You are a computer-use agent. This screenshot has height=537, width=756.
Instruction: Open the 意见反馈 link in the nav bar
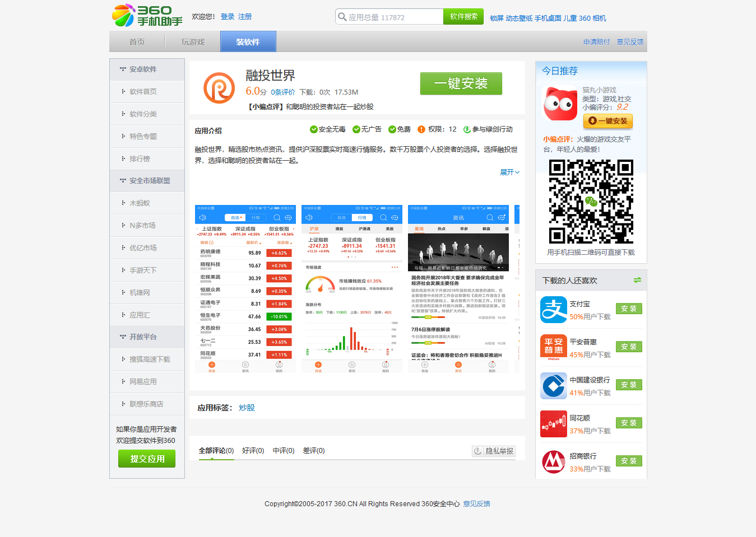point(630,42)
